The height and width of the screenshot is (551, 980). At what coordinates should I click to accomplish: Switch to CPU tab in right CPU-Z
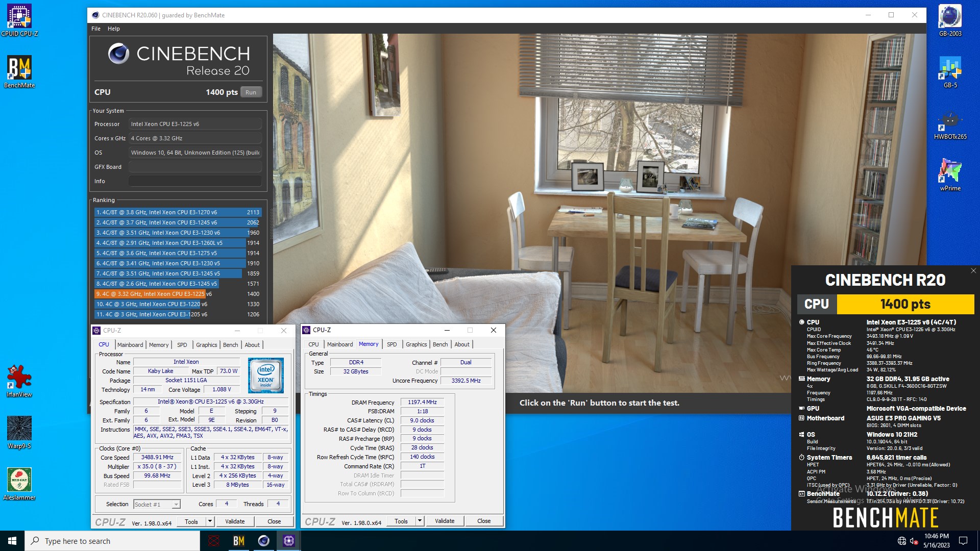point(314,344)
